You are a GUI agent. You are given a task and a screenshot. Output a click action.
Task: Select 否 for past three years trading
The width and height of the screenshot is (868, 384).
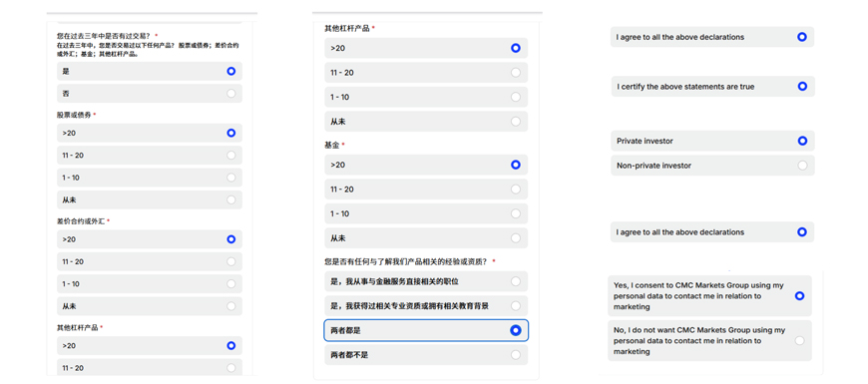(150, 94)
